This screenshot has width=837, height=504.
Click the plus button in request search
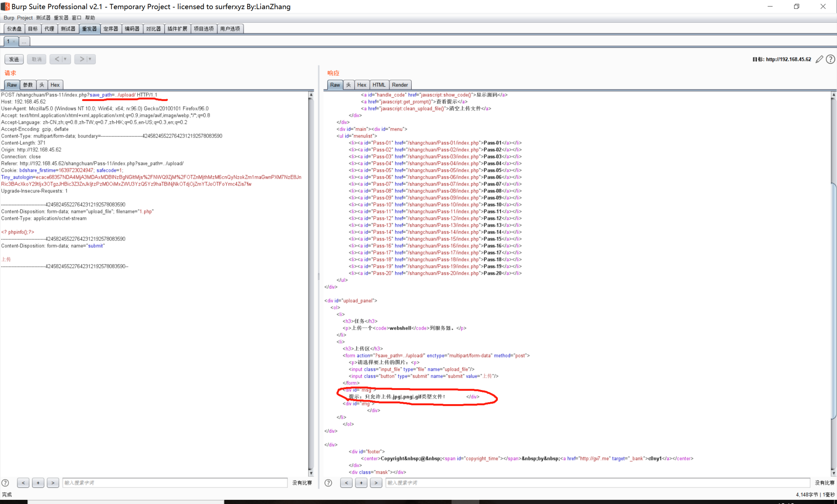pyautogui.click(x=38, y=483)
